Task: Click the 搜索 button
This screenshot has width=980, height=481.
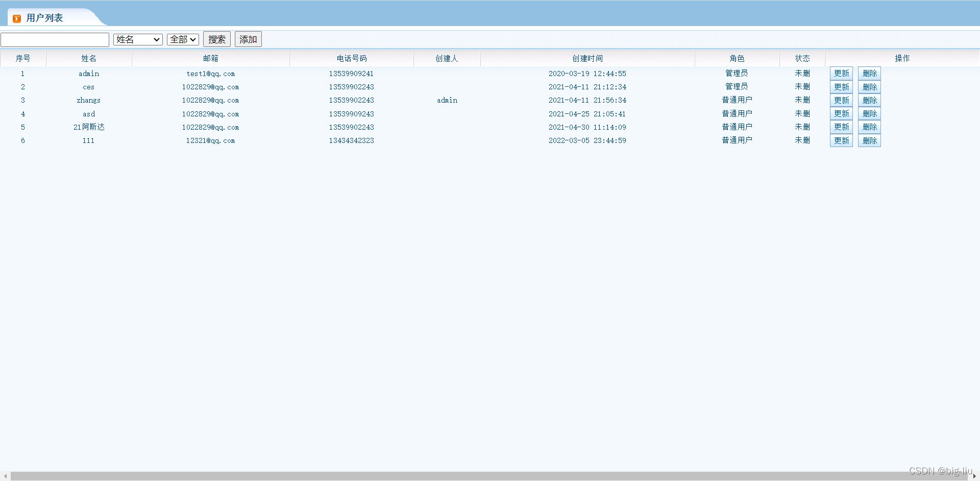Action: point(217,39)
